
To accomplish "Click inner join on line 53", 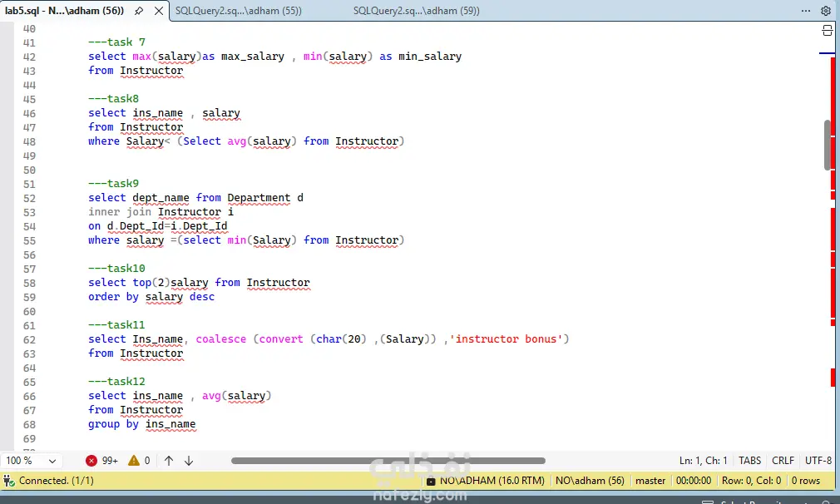I will [x=120, y=212].
